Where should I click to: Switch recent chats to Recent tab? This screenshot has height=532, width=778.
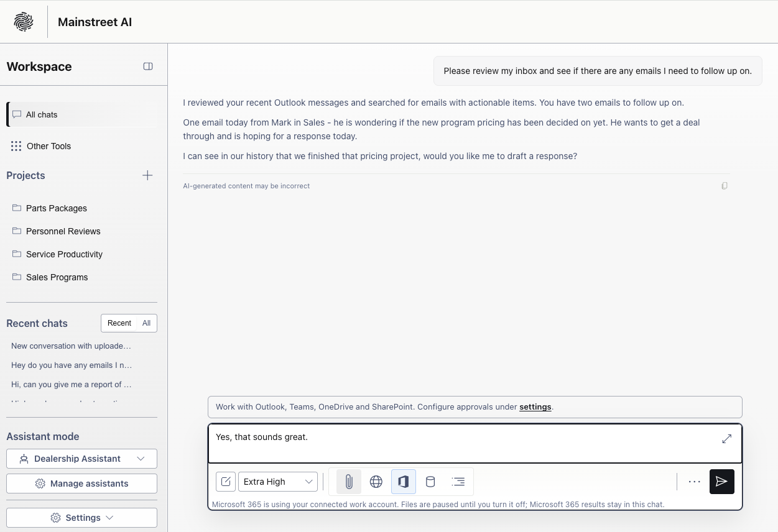pyautogui.click(x=119, y=323)
